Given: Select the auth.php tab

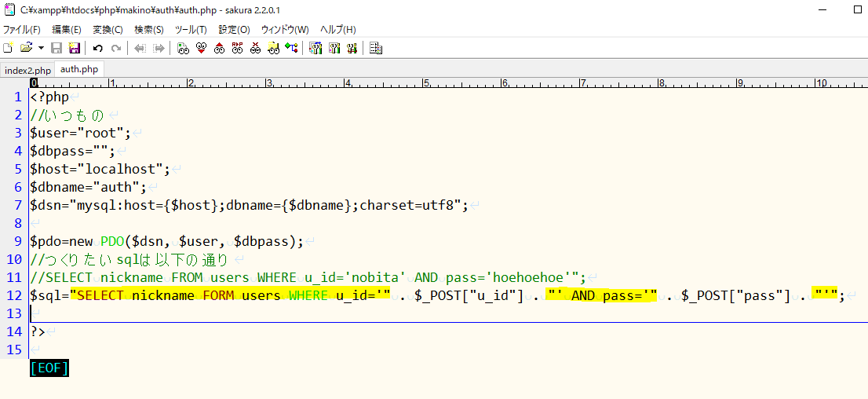Looking at the screenshot, I should click(x=79, y=69).
